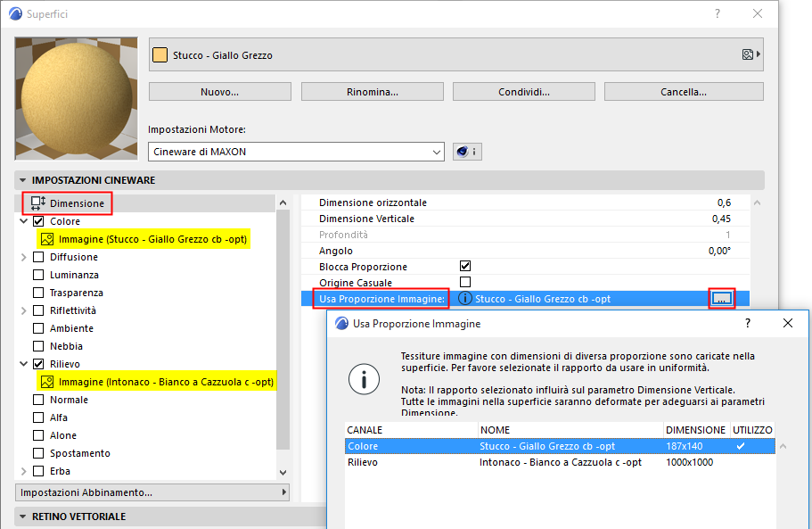This screenshot has height=529, width=812.
Task: Expand the RETINO VETTORIALE panel
Action: click(23, 517)
